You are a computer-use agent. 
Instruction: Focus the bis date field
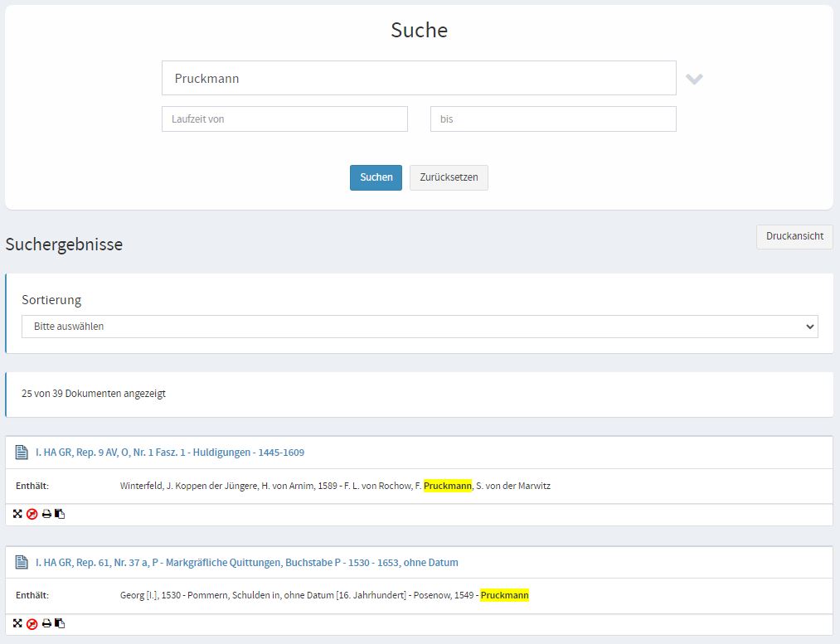click(x=553, y=119)
